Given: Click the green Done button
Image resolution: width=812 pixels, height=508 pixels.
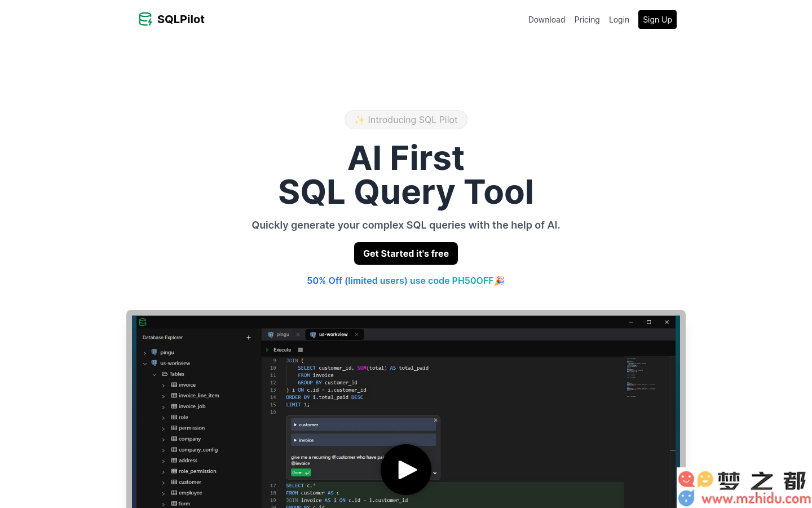Looking at the screenshot, I should (301, 472).
